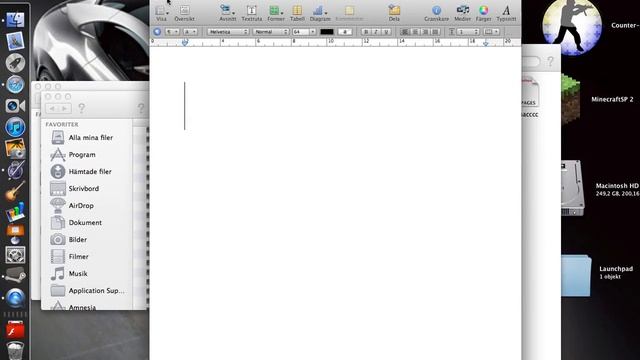This screenshot has height=360, width=640.
Task: Open the Granskare inspector
Action: [436, 13]
